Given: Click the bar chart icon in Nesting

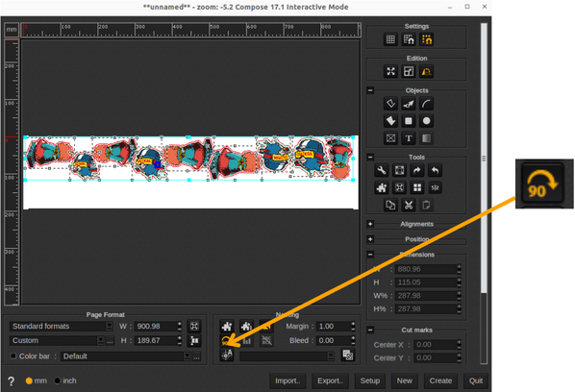Looking at the screenshot, I should (x=247, y=341).
